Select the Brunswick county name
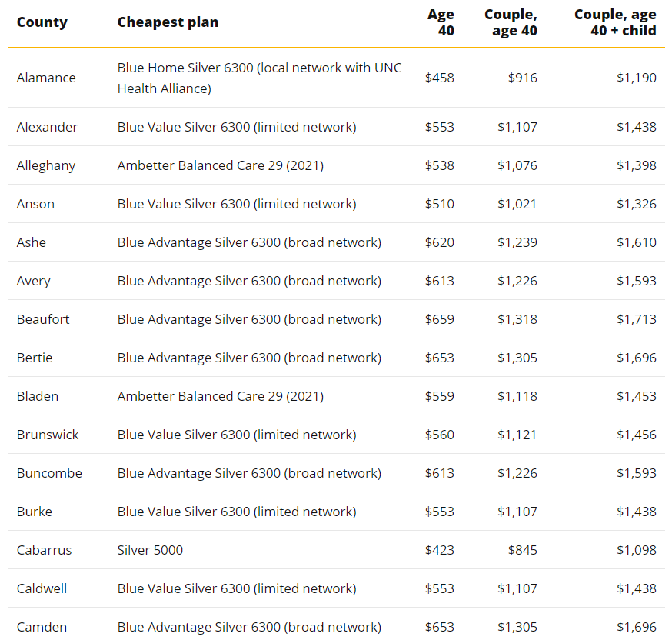 (x=48, y=435)
